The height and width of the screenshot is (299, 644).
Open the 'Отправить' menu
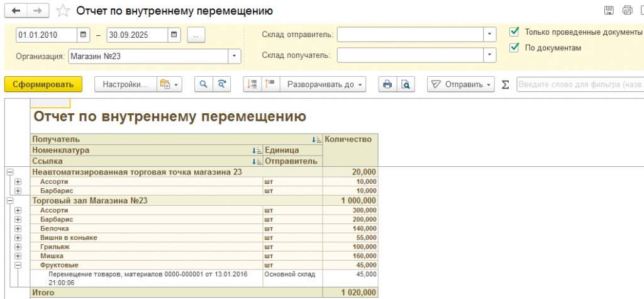click(462, 84)
